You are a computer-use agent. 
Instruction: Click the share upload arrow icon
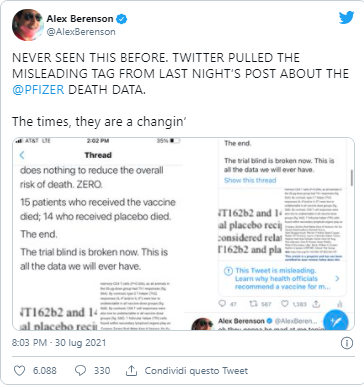tap(132, 370)
